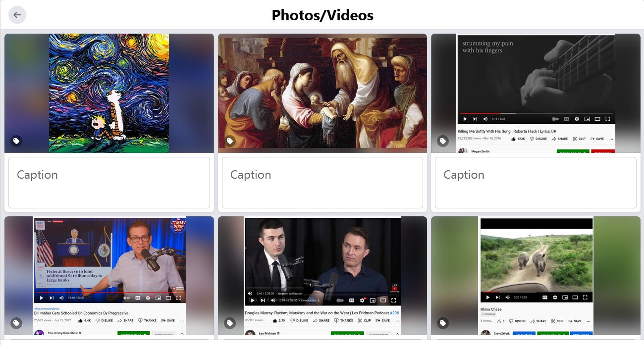
Task: Open the Calvin and Hobbes starry night thumbnail
Action: click(x=109, y=93)
